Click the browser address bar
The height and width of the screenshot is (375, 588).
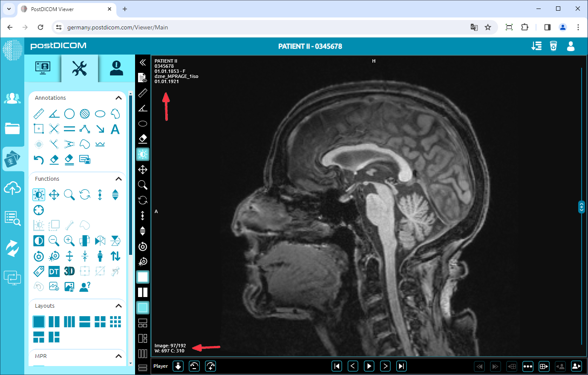(x=170, y=27)
